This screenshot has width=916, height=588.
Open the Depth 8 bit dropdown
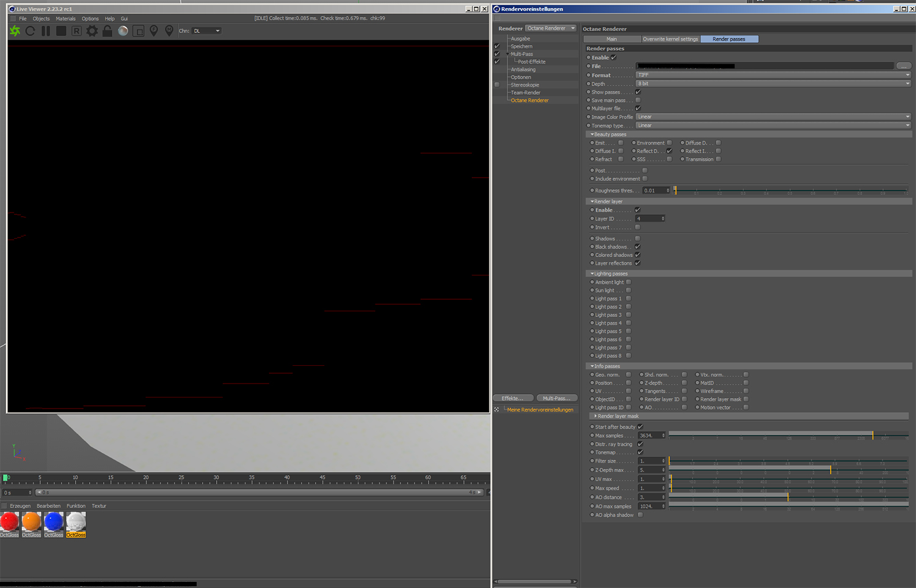tap(773, 84)
